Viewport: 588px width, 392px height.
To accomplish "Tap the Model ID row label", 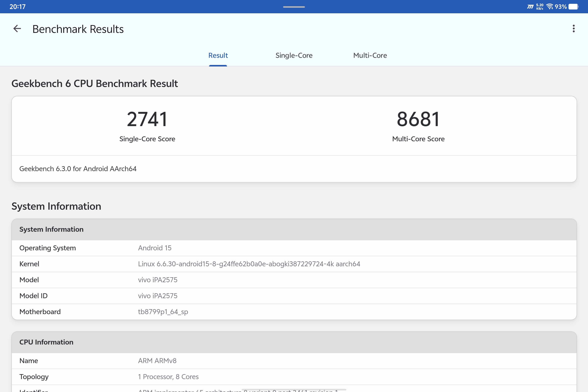I will [33, 296].
